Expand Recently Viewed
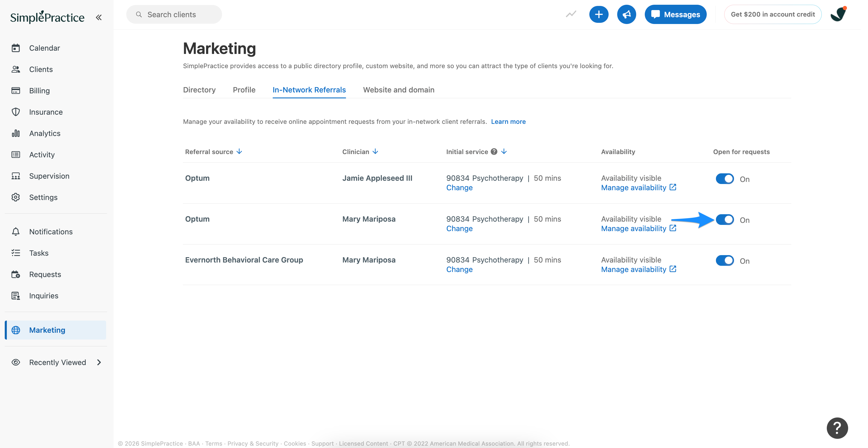 [56, 362]
